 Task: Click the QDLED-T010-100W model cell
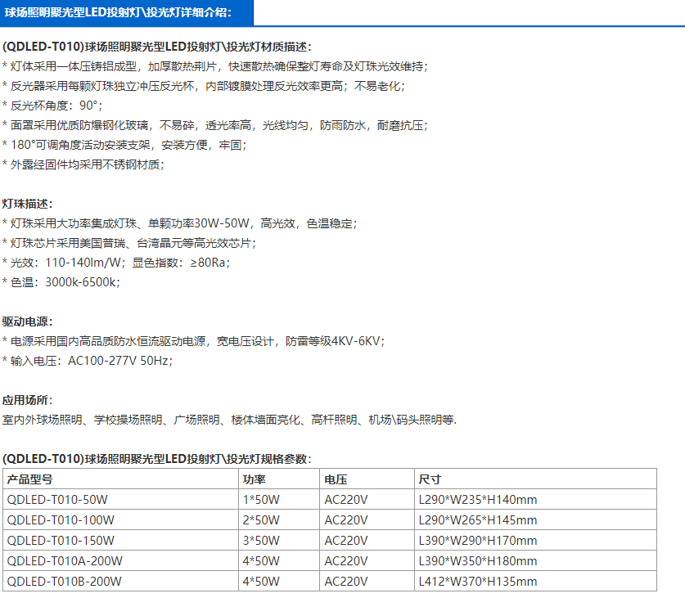(61, 520)
